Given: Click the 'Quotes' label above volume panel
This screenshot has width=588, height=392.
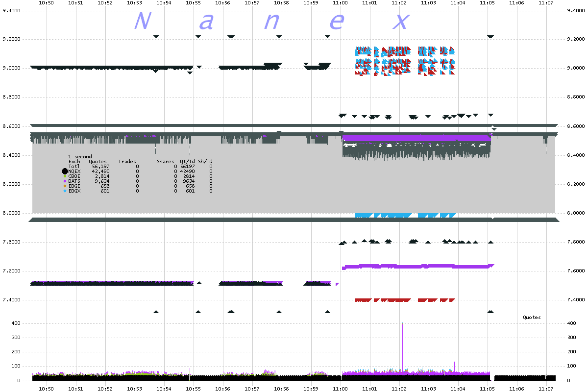Looking at the screenshot, I should coord(532,317).
